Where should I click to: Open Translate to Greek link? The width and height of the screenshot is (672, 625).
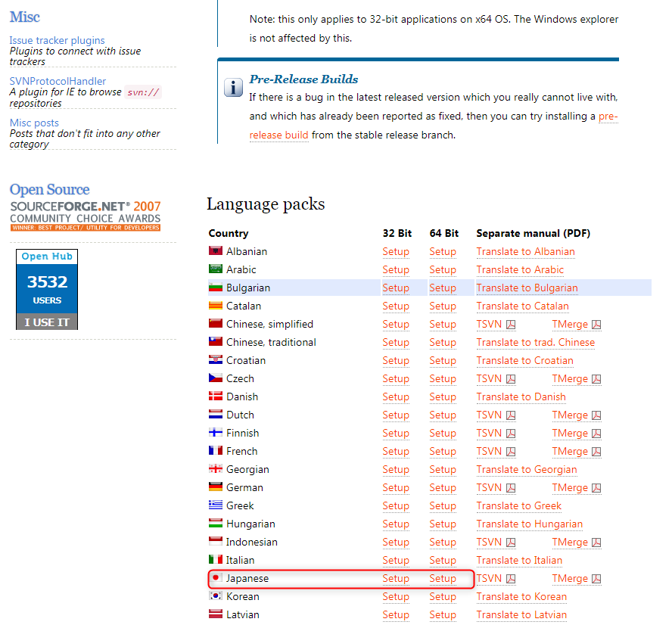coord(518,505)
